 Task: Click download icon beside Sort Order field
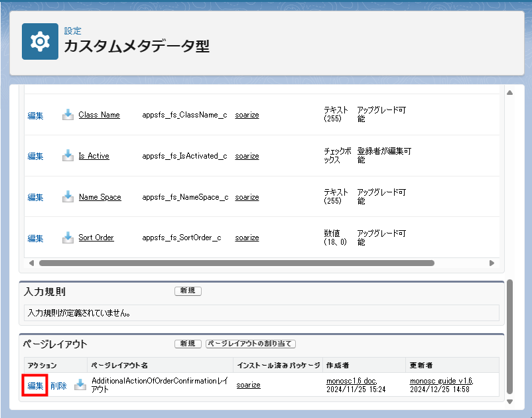pyautogui.click(x=68, y=238)
